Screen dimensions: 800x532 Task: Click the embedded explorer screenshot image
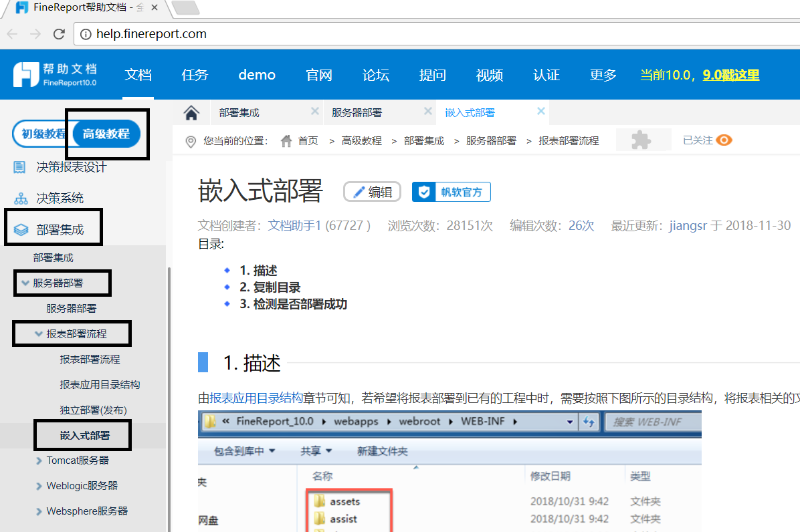coord(449,471)
